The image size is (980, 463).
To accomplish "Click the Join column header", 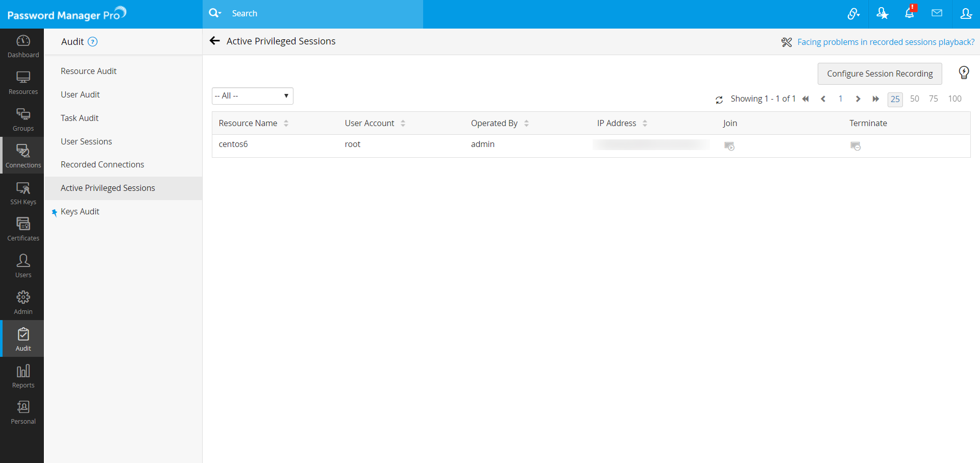I will pos(730,123).
